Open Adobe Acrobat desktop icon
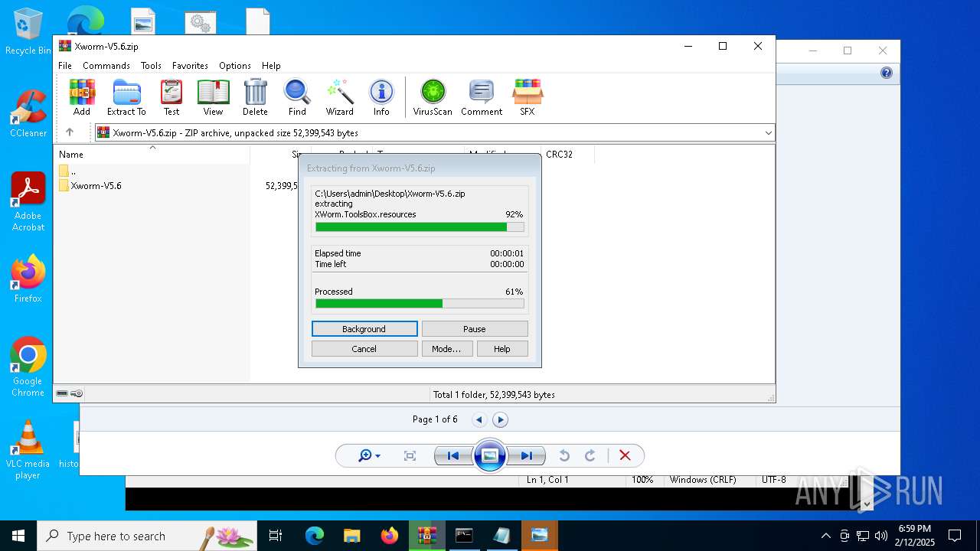 tap(28, 202)
